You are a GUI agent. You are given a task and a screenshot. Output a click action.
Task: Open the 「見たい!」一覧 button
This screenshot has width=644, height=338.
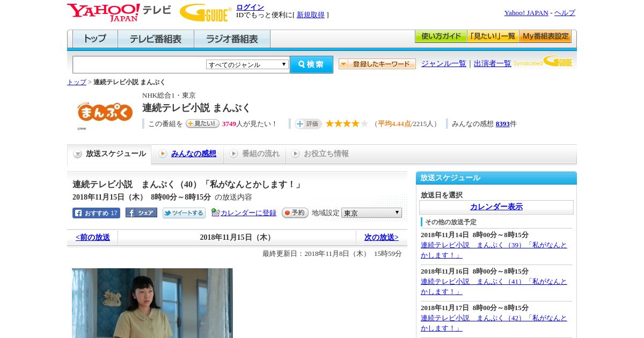(x=493, y=36)
